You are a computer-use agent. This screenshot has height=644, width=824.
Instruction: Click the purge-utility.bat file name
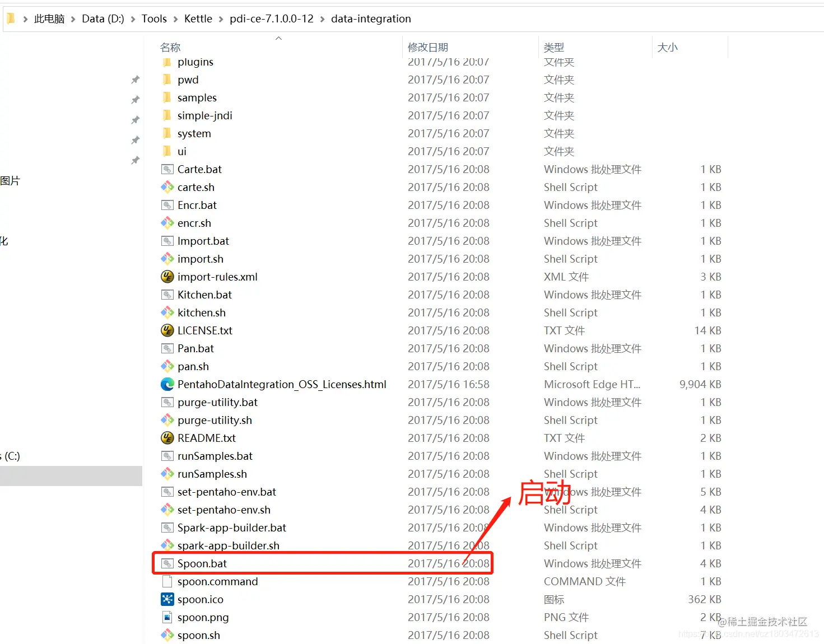218,402
